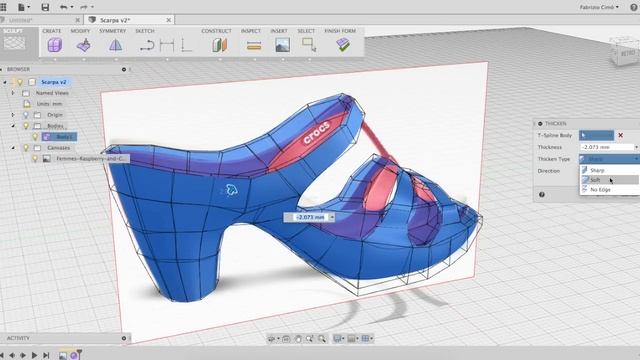Toggle visibility bulb for Scarpa v2

(x=20, y=82)
